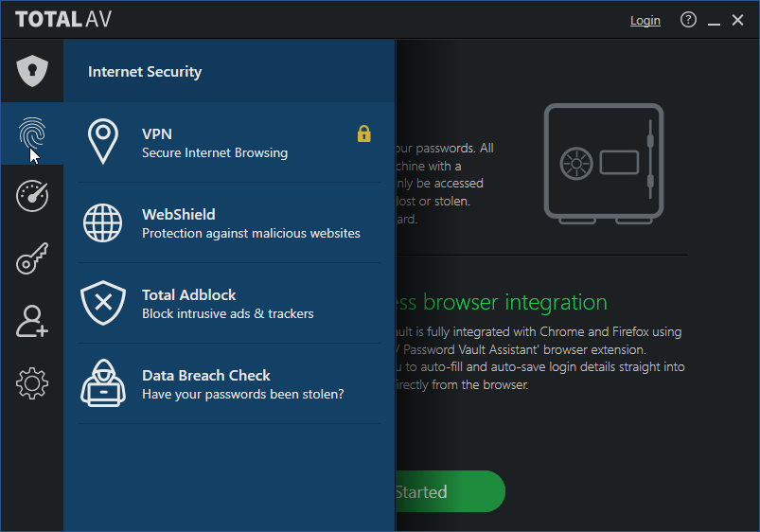Viewport: 760px width, 532px height.
Task: Open the Password Vault key sidebar icon
Action: click(32, 258)
